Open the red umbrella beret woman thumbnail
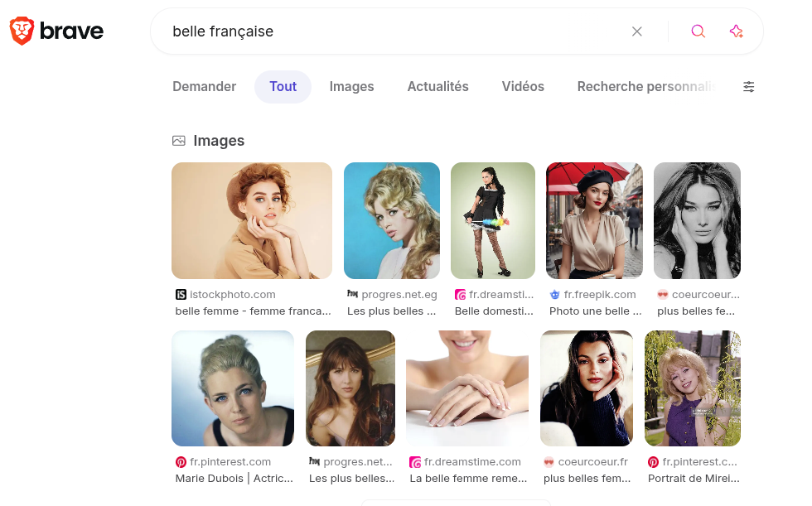The image size is (812, 506). [x=594, y=220]
